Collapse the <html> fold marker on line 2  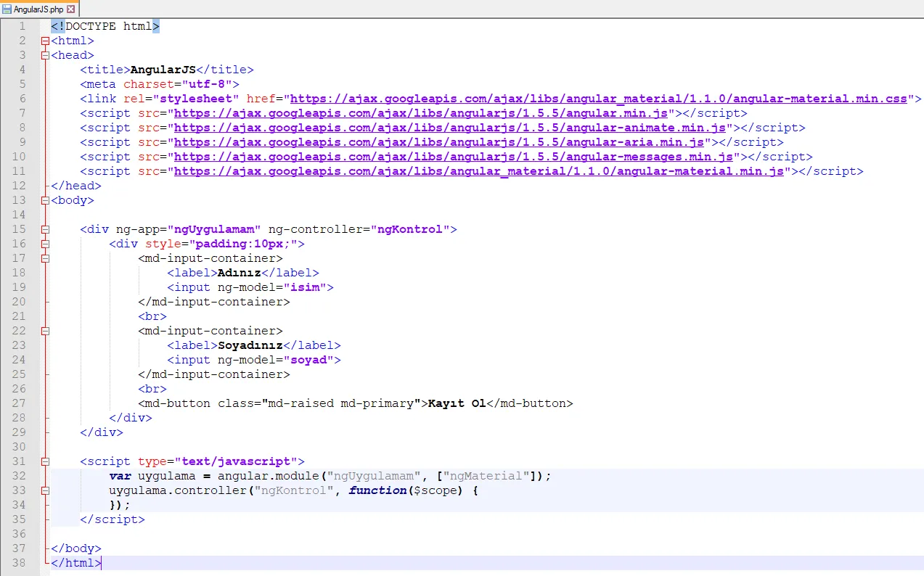(x=45, y=41)
